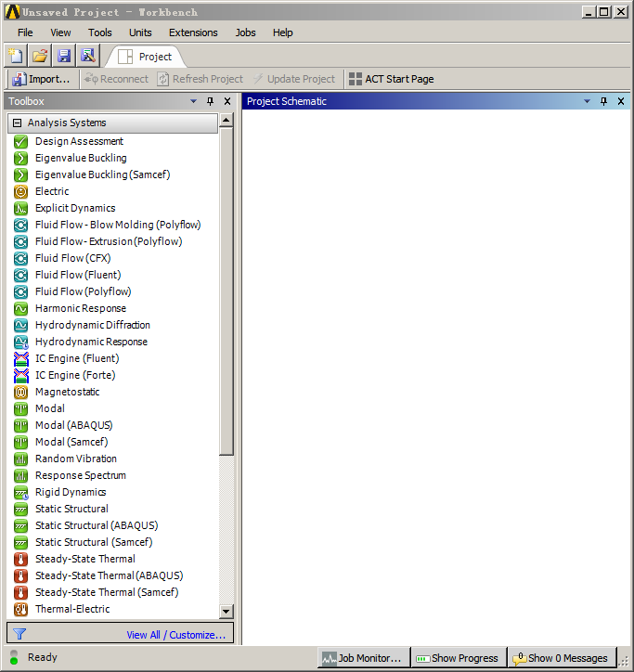Click the Design Assessment checkmark icon

(20, 141)
